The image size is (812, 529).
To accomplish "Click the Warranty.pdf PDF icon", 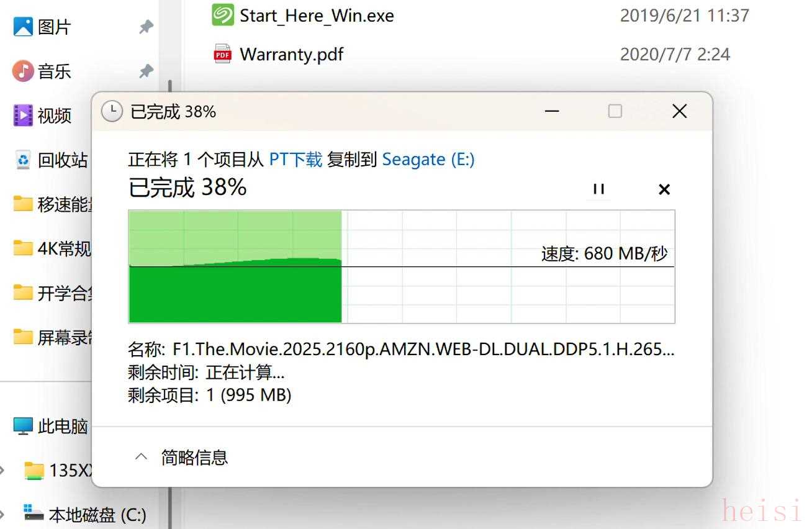I will click(222, 54).
